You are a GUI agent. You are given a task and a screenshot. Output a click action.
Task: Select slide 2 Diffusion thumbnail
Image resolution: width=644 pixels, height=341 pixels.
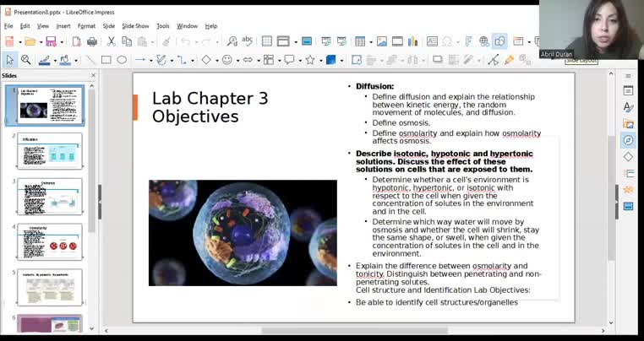50,150
